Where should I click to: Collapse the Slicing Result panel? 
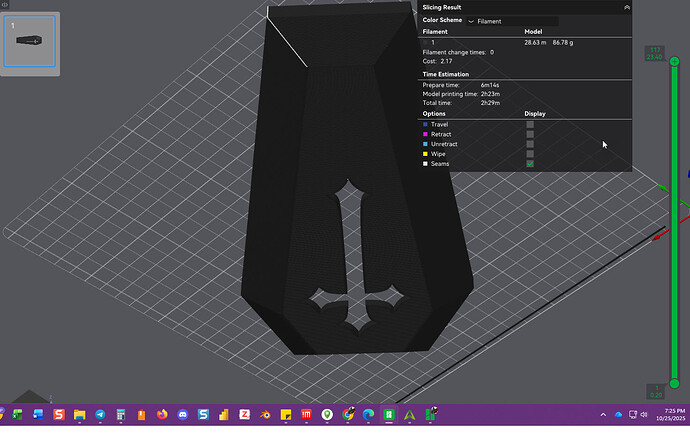tap(627, 7)
